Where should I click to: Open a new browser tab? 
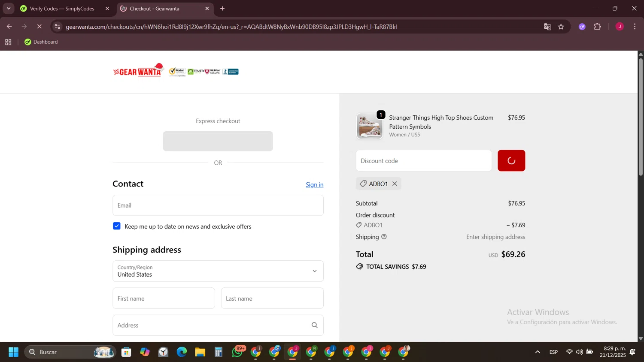click(x=222, y=9)
